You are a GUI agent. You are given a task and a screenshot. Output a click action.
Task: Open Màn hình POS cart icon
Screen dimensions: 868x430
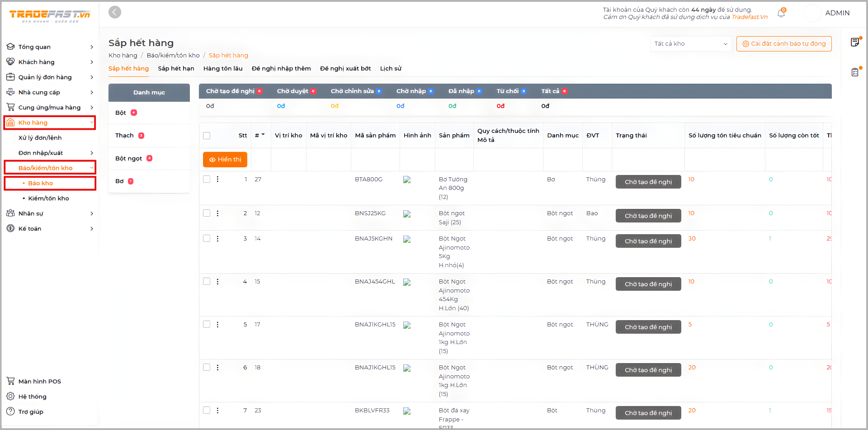pyautogui.click(x=10, y=381)
